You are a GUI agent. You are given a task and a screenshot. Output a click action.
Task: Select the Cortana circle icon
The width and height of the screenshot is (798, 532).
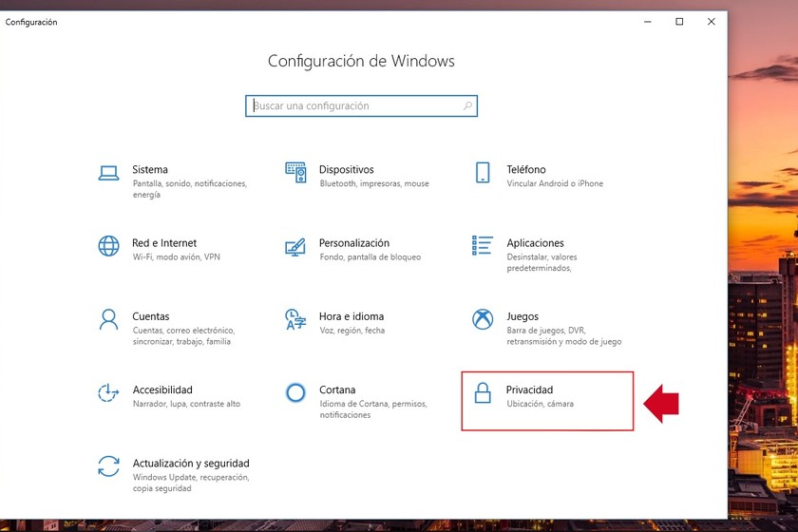[295, 393]
